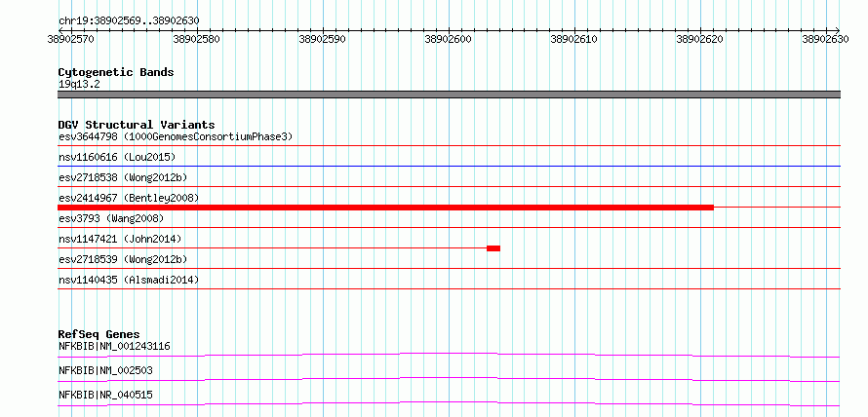
Task: Open variant esv3793 (Wang2008)
Action: (111, 218)
